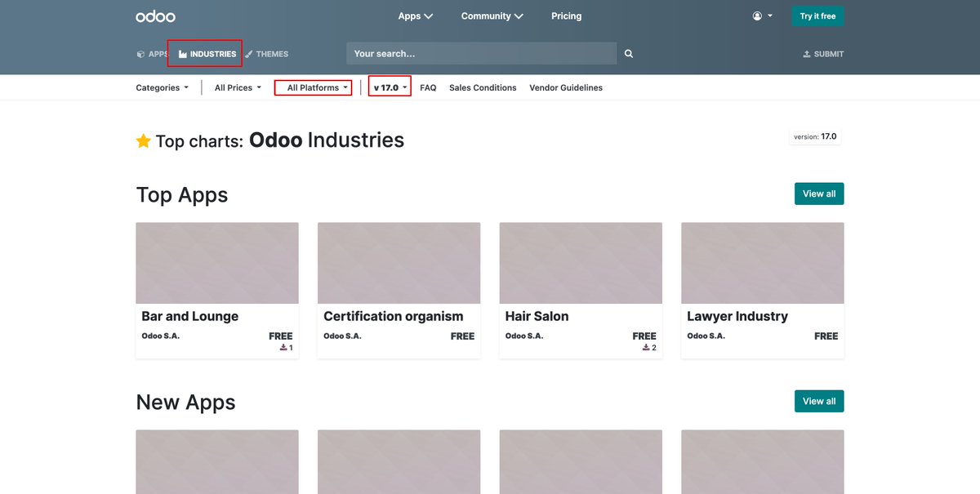Switch to the Themes tab
Viewport: 980px width, 494px height.
click(x=266, y=54)
